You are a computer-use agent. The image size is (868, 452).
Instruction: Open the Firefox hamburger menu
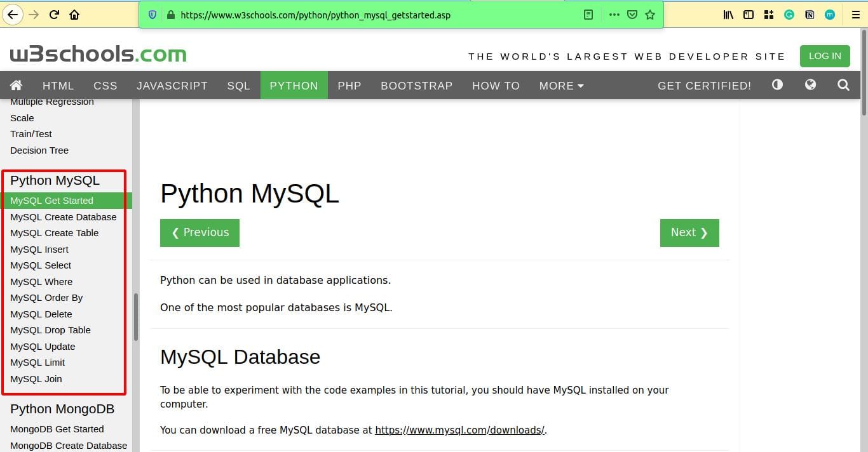click(855, 15)
